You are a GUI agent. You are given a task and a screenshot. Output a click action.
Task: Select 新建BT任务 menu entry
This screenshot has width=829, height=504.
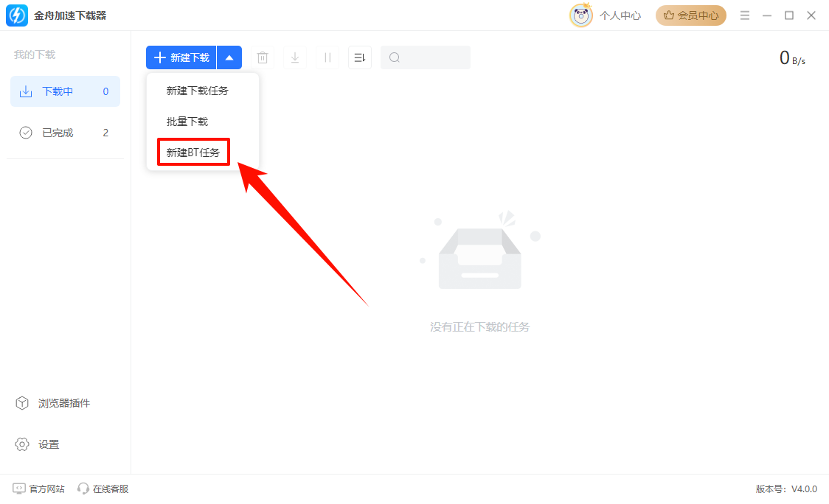pyautogui.click(x=193, y=153)
